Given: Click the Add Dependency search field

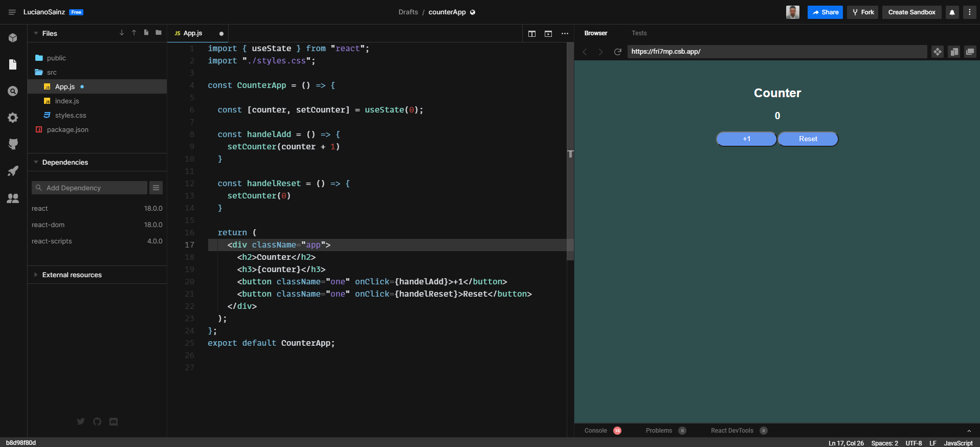Looking at the screenshot, I should tap(90, 188).
